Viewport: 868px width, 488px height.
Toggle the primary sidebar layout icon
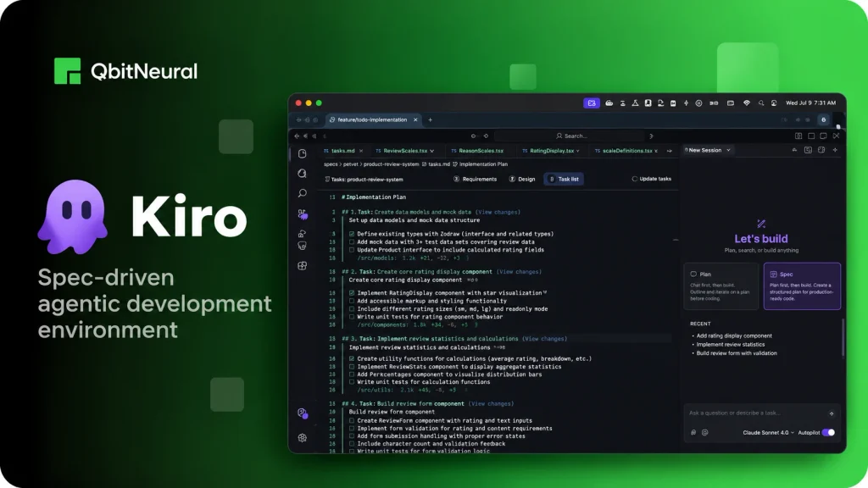tap(798, 136)
